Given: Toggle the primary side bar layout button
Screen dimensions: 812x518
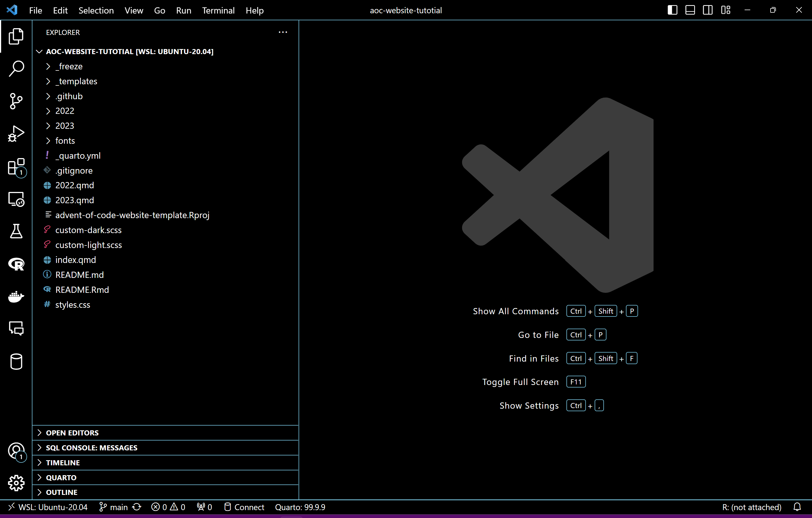Looking at the screenshot, I should click(672, 10).
